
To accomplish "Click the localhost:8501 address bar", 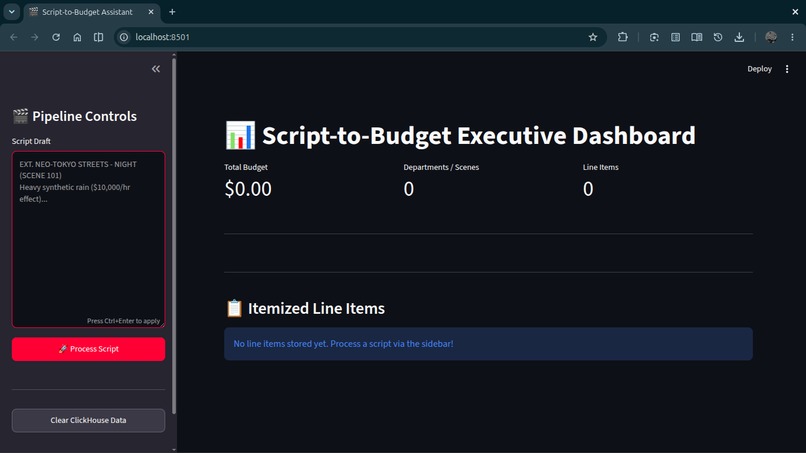I will click(x=360, y=37).
